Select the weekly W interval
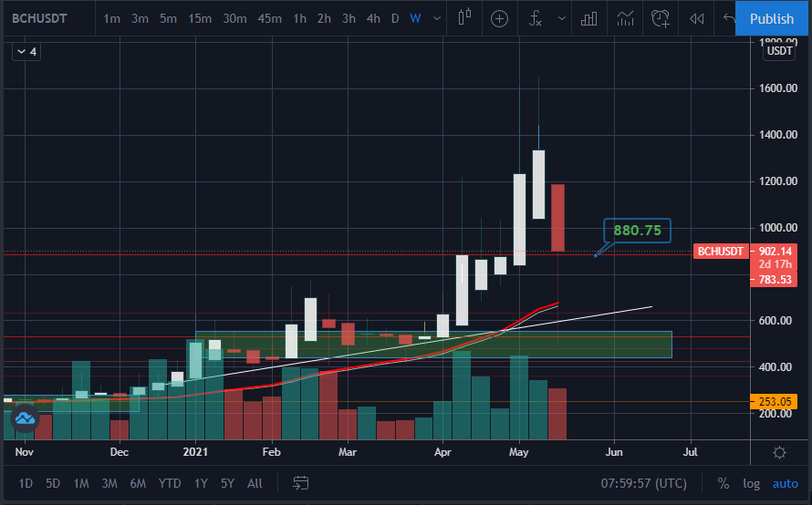 [x=415, y=18]
